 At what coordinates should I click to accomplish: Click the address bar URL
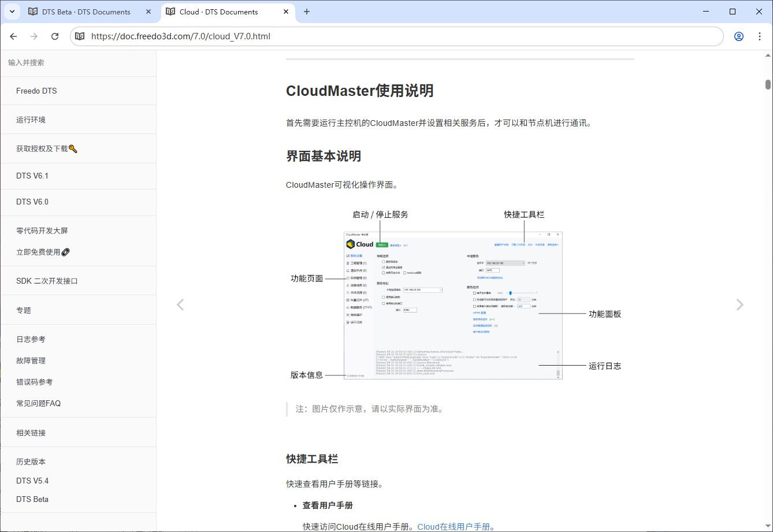tap(181, 36)
